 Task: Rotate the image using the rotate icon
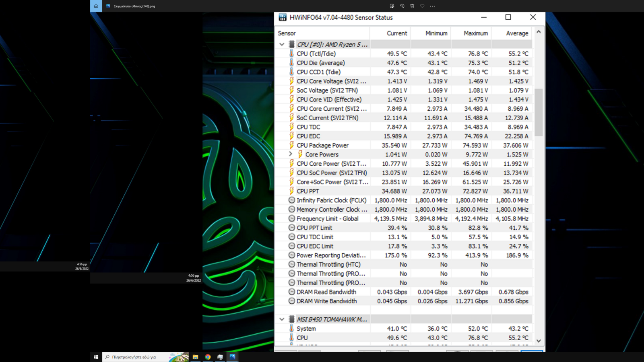[402, 6]
